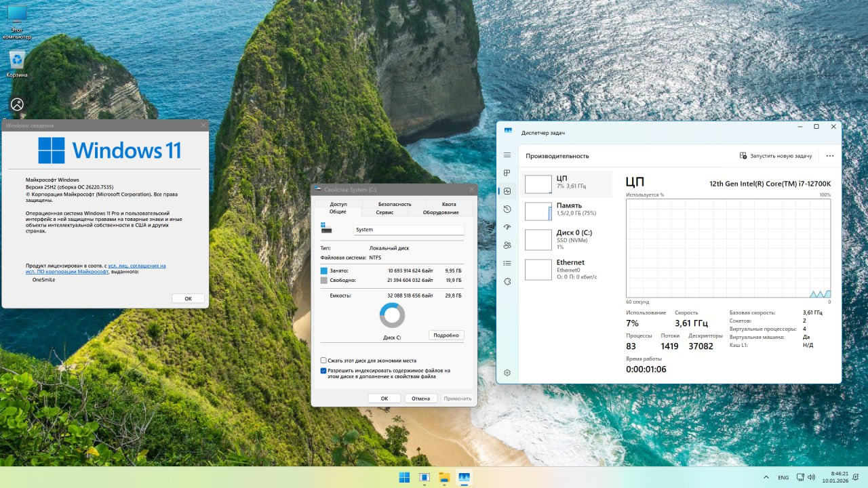Screen dimensions: 868x488
Task: Click the free space value "19,9 ГБ"
Action: tap(454, 279)
